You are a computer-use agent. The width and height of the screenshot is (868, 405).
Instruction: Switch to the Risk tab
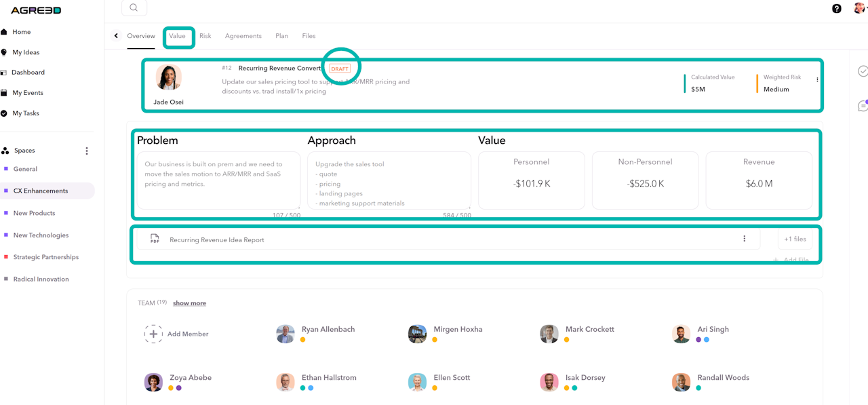pyautogui.click(x=205, y=36)
